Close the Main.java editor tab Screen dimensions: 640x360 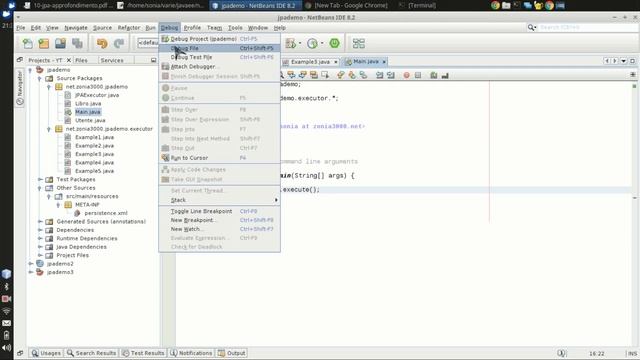[384, 62]
